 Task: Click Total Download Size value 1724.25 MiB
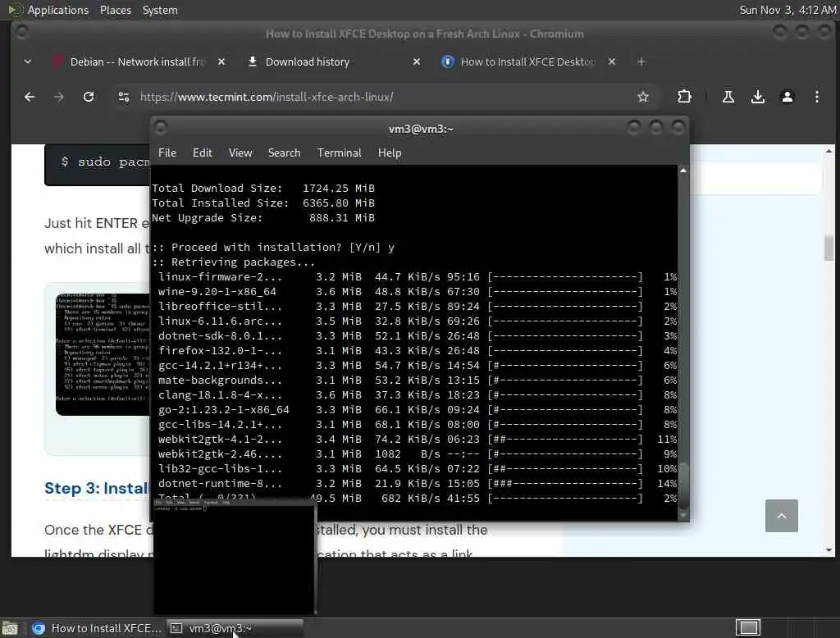click(x=339, y=188)
